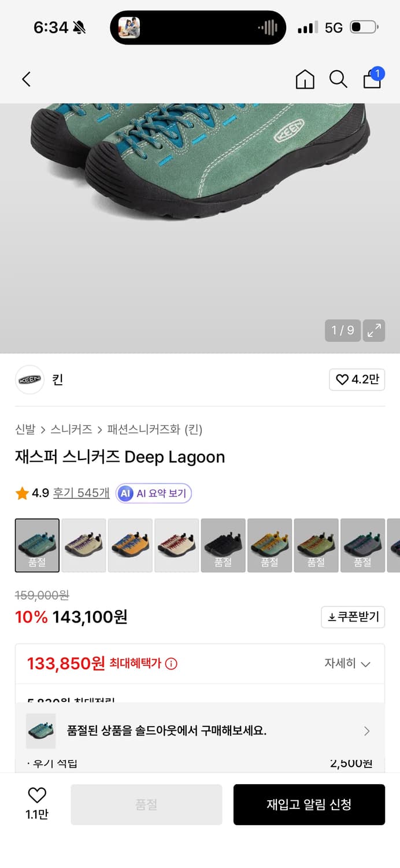Open the search function
This screenshot has width=400, height=868.
(338, 79)
